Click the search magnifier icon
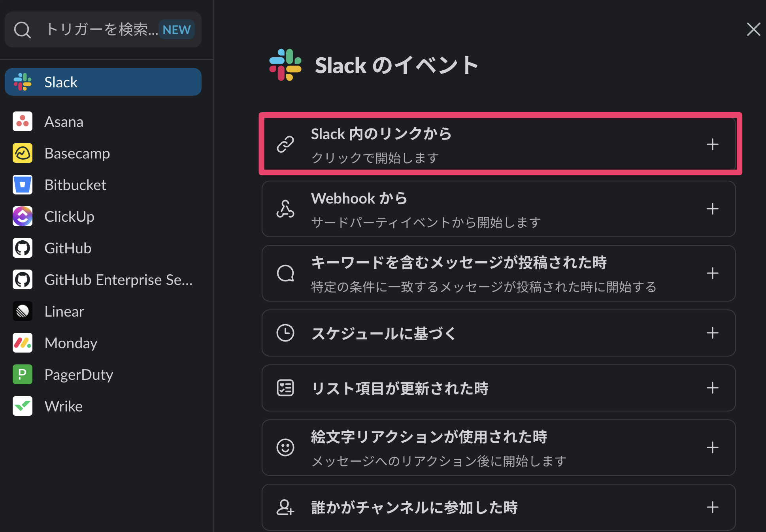Viewport: 766px width, 532px height. click(x=22, y=30)
